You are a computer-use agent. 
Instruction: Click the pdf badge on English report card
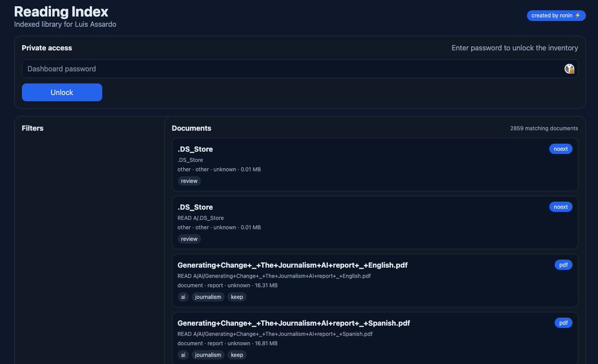[x=564, y=265]
